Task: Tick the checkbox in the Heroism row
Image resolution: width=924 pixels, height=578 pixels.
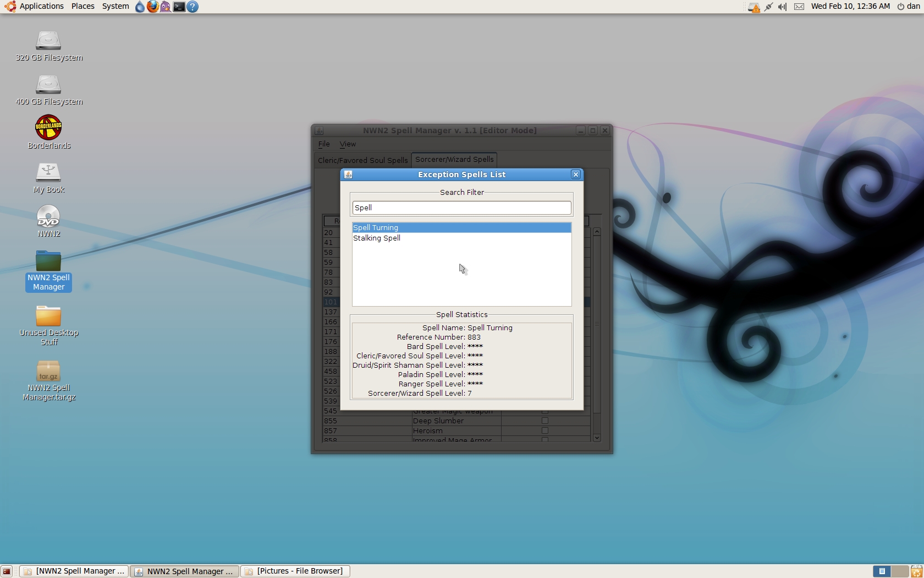Action: [544, 430]
